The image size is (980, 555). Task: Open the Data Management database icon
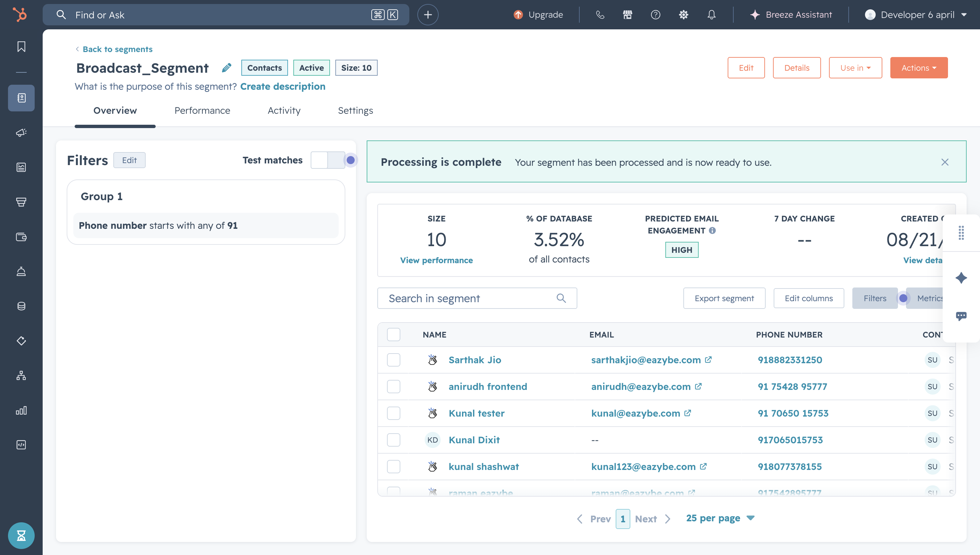point(21,306)
